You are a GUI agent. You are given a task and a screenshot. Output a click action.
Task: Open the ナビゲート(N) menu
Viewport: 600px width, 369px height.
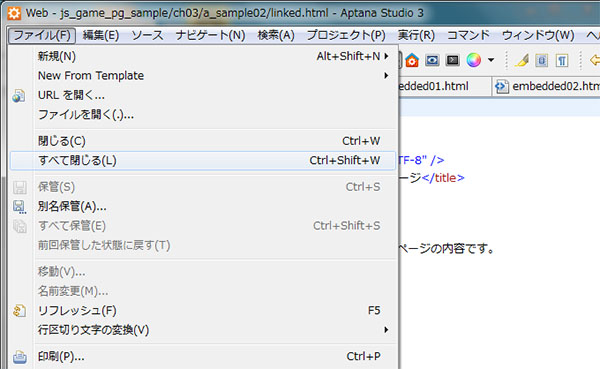click(x=210, y=35)
